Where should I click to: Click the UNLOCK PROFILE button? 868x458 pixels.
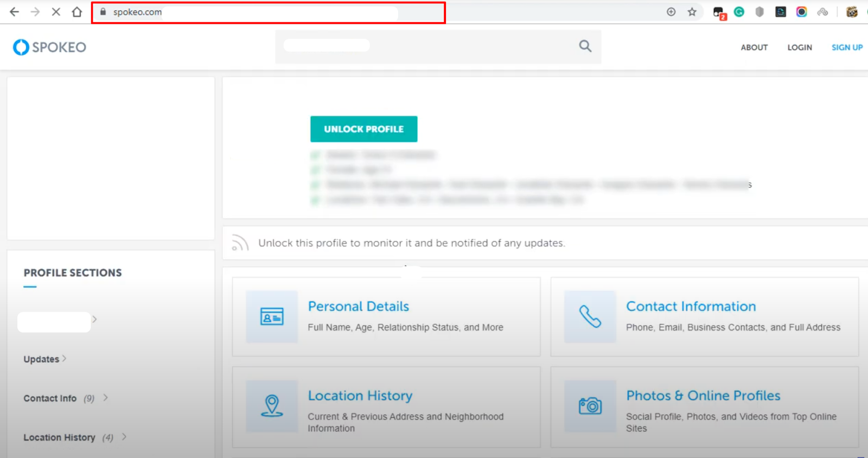pos(363,129)
